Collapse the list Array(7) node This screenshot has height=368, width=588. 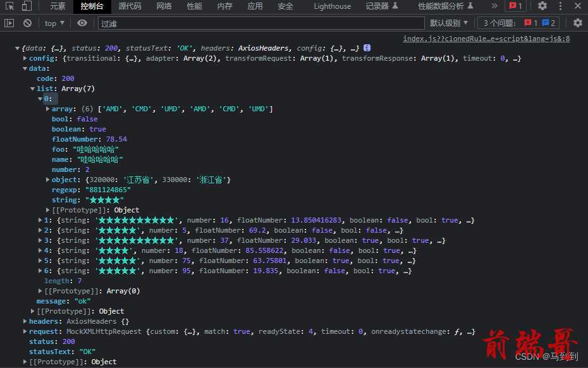pyautogui.click(x=33, y=89)
